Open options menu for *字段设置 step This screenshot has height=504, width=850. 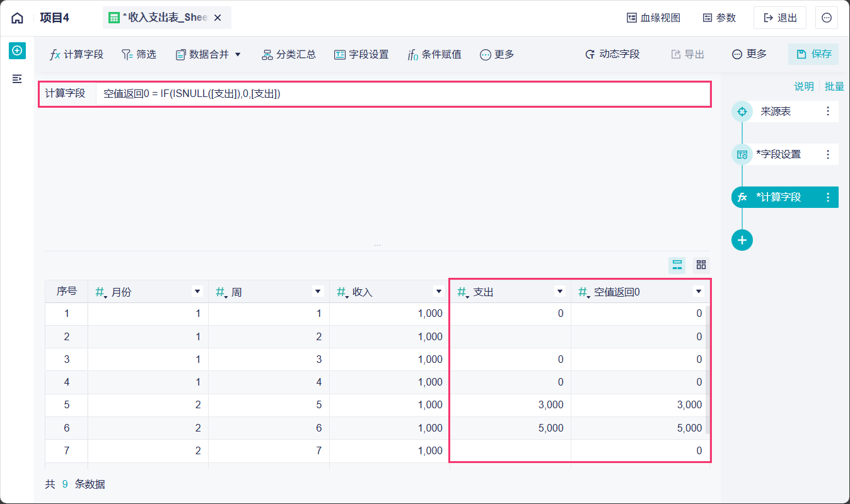828,154
